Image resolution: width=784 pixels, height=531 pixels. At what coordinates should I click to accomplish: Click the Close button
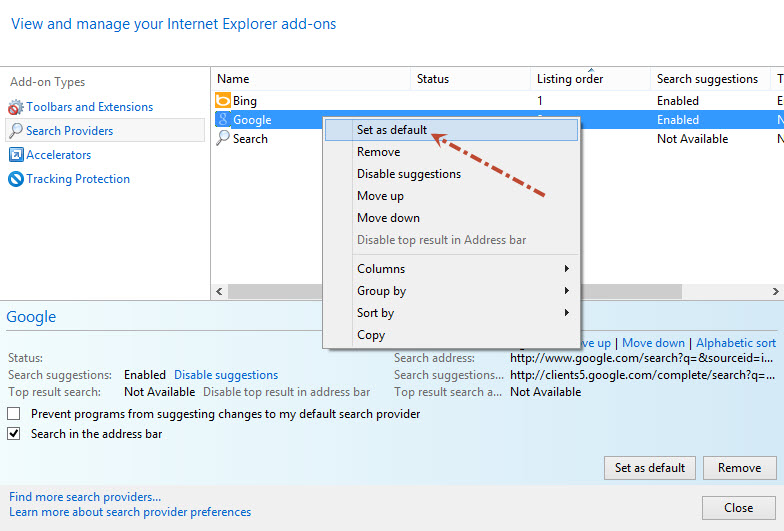tap(738, 508)
